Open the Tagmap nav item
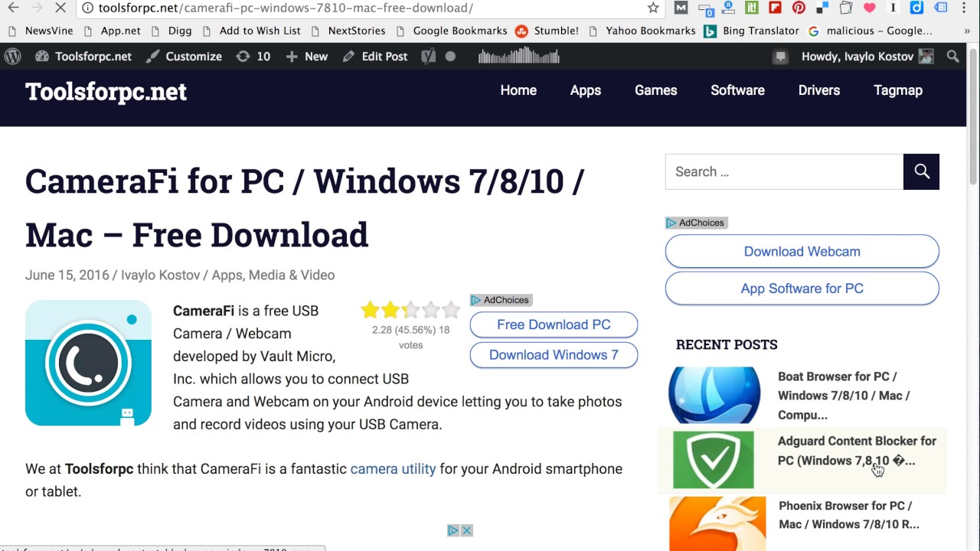This screenshot has width=980, height=551. coord(898,90)
